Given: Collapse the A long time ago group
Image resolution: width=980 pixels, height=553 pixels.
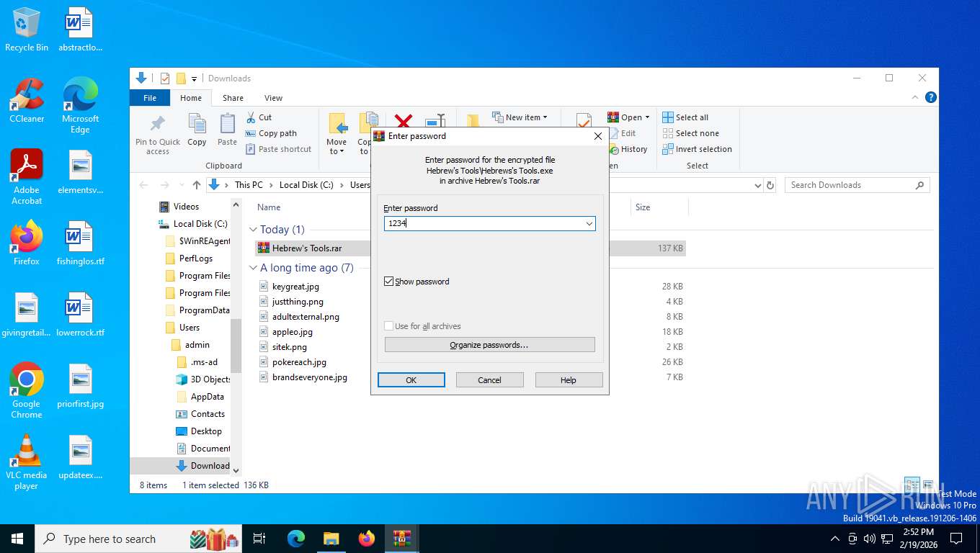Looking at the screenshot, I should point(253,268).
